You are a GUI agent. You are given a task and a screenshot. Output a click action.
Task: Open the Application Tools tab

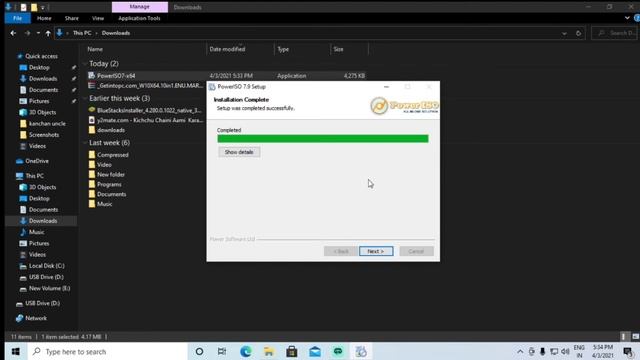click(139, 18)
